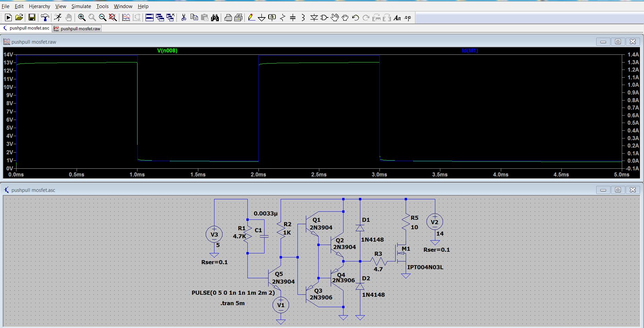The width and height of the screenshot is (644, 328).
Task: Select the Move open-hand tool
Action: click(x=335, y=17)
